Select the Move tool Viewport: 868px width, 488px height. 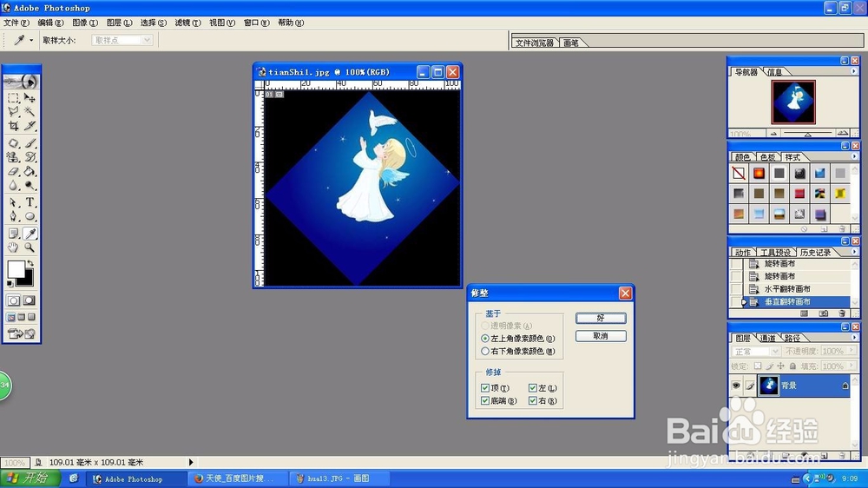point(30,98)
